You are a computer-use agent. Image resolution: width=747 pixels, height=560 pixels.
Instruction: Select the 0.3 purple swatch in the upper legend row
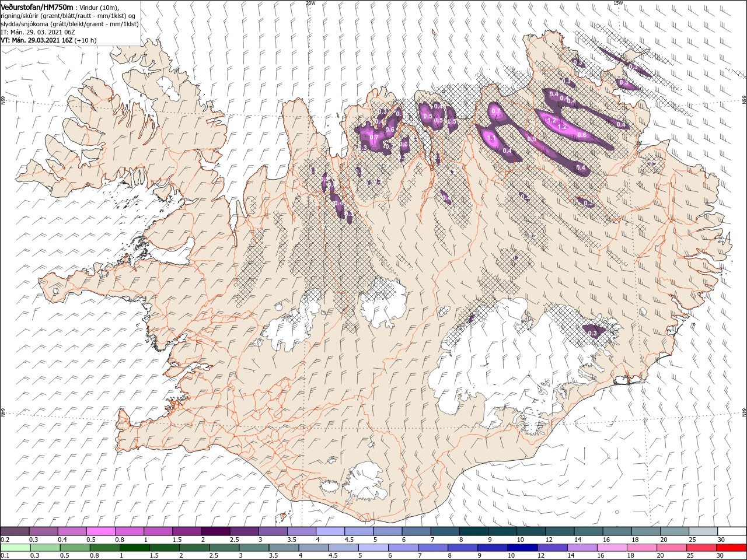pos(43,531)
